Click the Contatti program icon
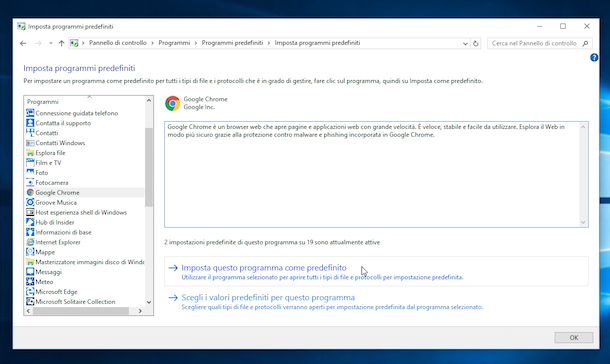The height and width of the screenshot is (364, 610). [x=30, y=133]
